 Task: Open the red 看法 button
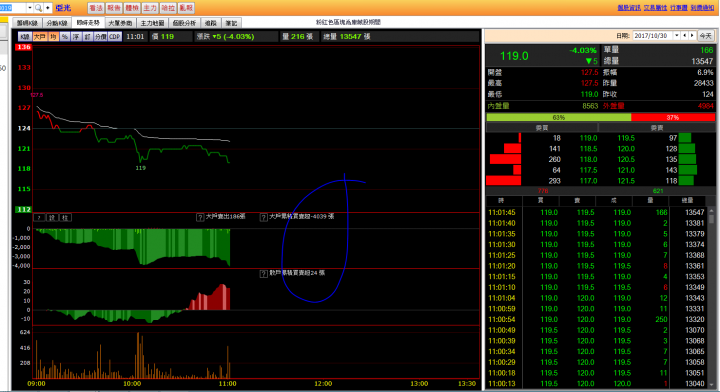[x=96, y=8]
